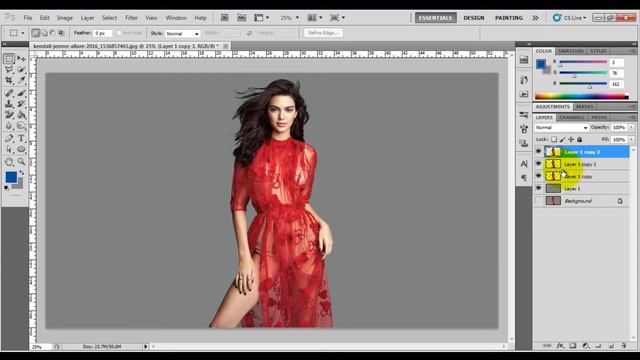Select the Clone Stamp tool
Screen dimensions: 640x360
9,104
